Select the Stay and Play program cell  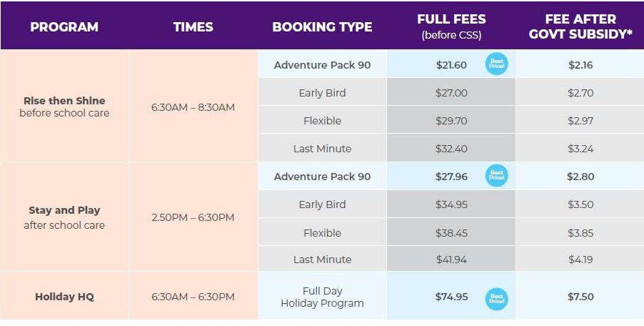point(64,217)
